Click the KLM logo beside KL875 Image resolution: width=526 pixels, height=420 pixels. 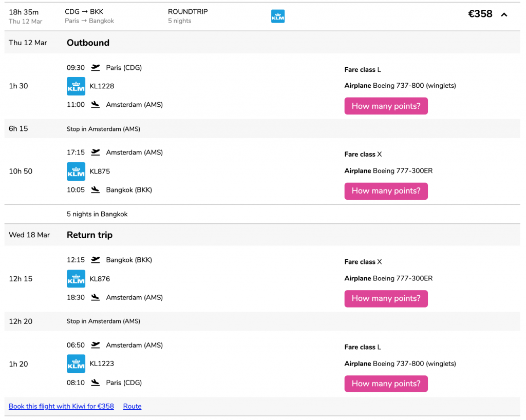pos(76,171)
